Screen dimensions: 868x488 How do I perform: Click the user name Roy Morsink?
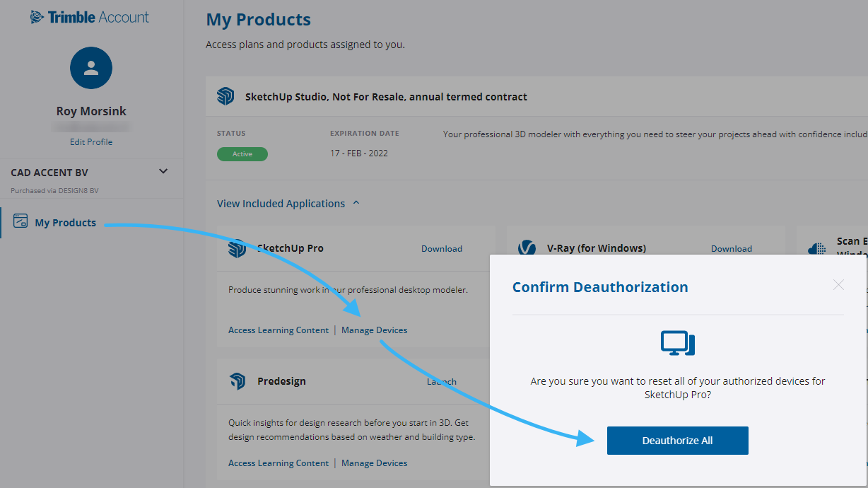91,112
